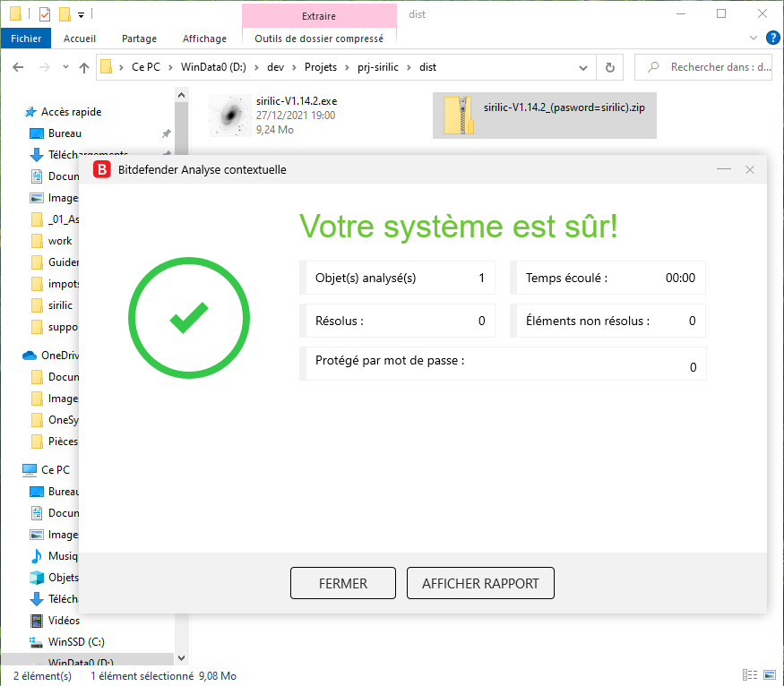
Task: Click the 9,24 Mo file size text
Action: pos(274,130)
